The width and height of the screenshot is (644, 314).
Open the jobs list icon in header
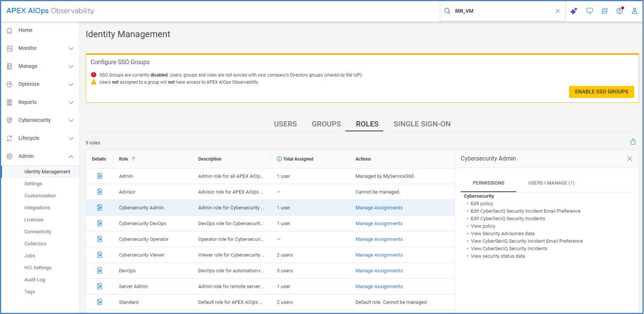pyautogui.click(x=605, y=11)
